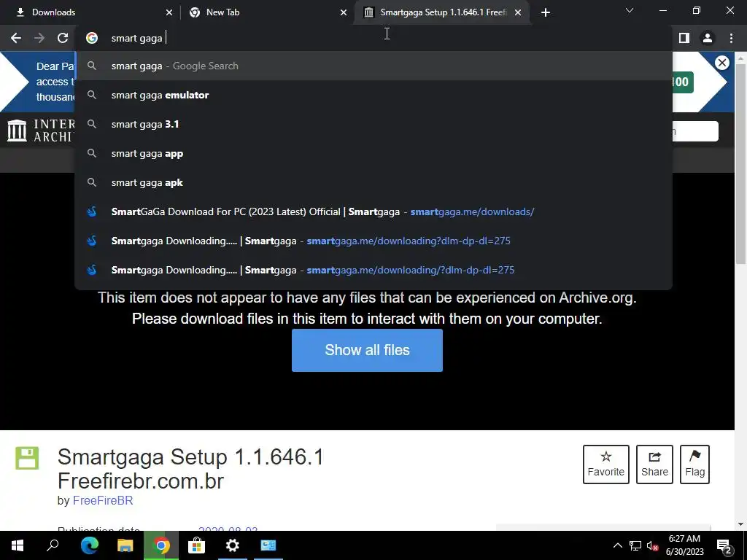Screen dimensions: 747x560
Task: Choose 'smart gaga - Google Search' suggestion
Action: [373, 66]
